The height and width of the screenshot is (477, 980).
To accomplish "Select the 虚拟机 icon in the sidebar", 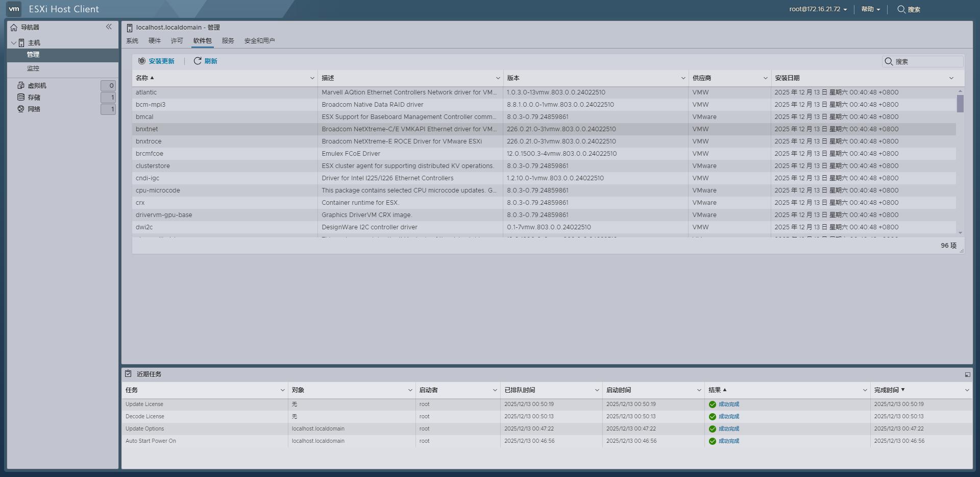I will [20, 85].
